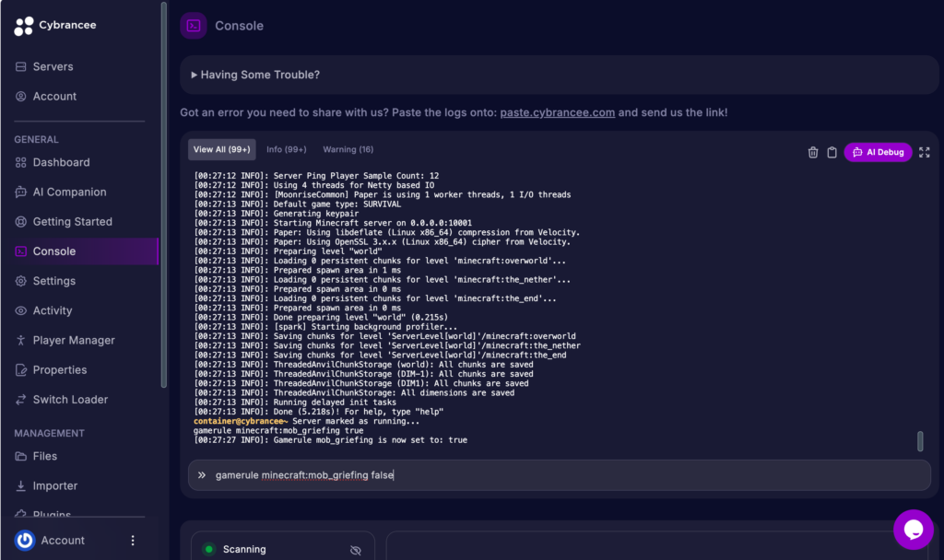Click the console log scrollbar thumb

(920, 441)
